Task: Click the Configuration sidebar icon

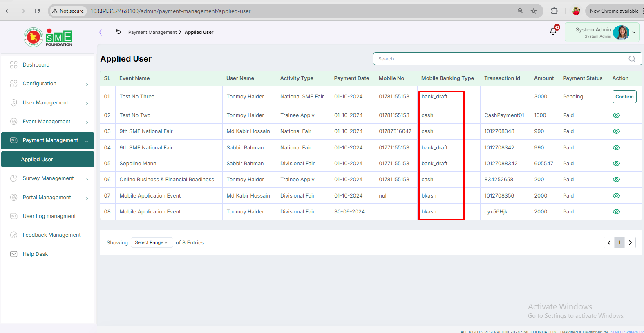Action: pyautogui.click(x=13, y=84)
